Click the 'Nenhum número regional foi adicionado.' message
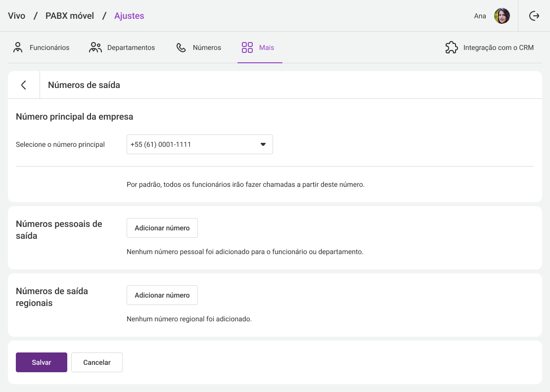 (x=189, y=319)
